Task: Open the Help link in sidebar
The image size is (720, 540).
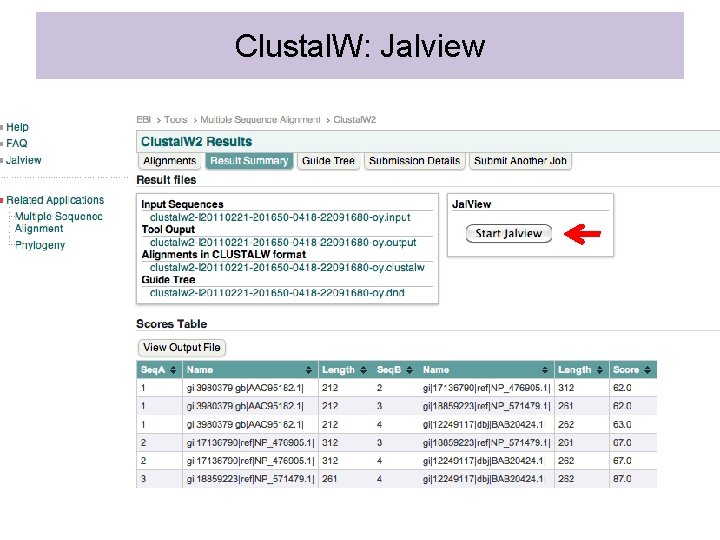Action: [17, 127]
